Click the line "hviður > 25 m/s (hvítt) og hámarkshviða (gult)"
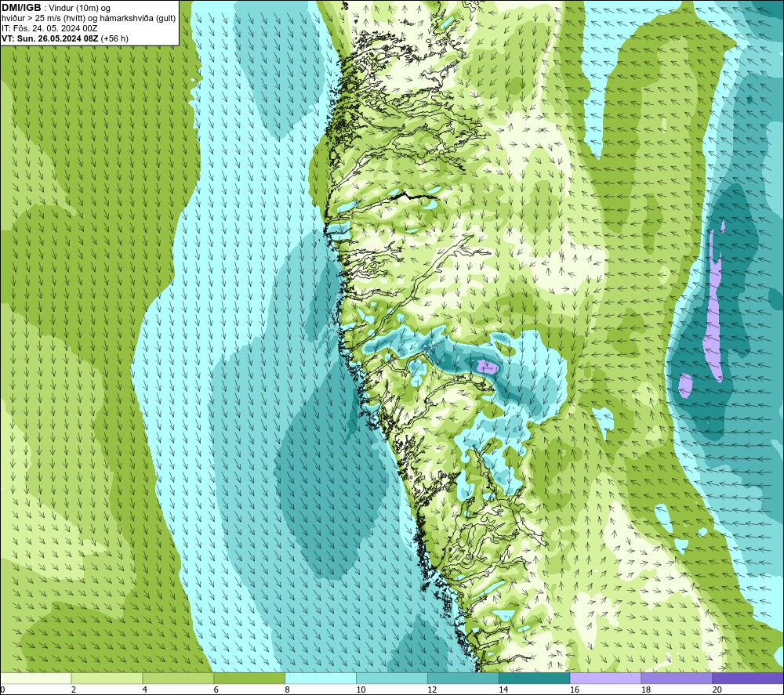Image resolution: width=784 pixels, height=695 pixels. [x=89, y=18]
